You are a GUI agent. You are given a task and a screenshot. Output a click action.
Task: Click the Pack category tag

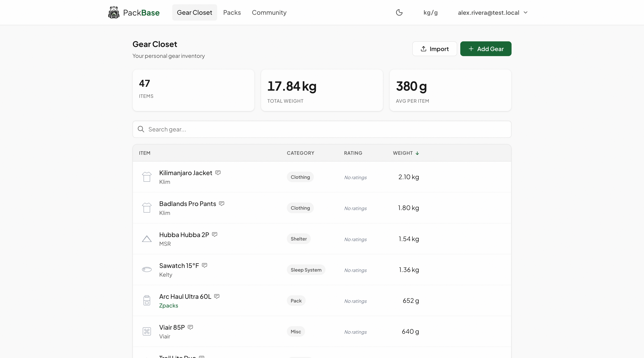click(296, 301)
